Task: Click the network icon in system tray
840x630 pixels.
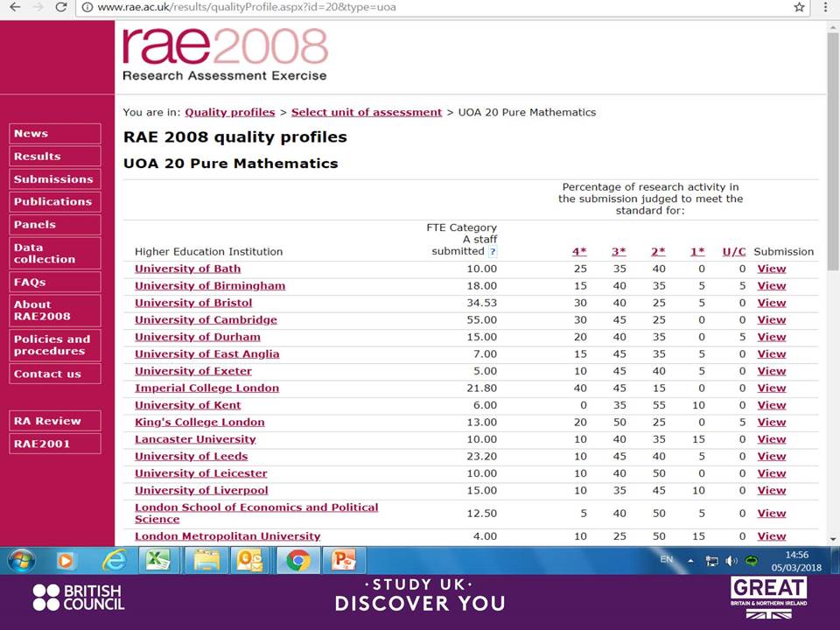Action: (711, 561)
